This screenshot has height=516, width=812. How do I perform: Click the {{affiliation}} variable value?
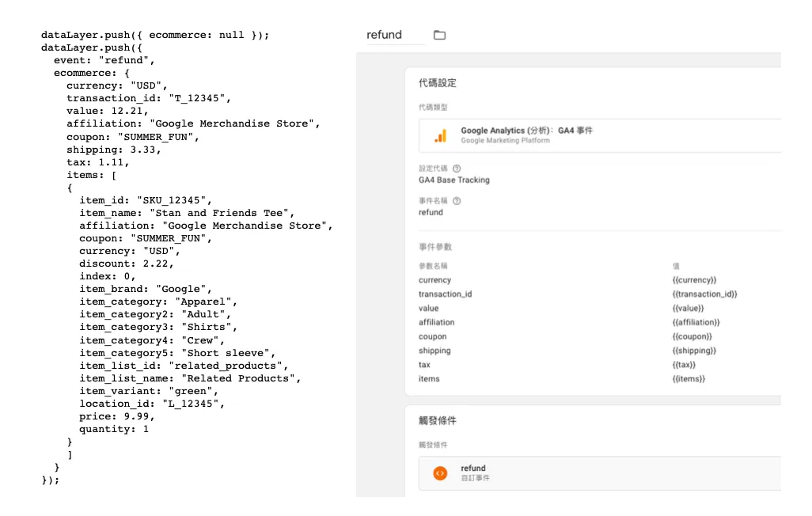pyautogui.click(x=696, y=322)
